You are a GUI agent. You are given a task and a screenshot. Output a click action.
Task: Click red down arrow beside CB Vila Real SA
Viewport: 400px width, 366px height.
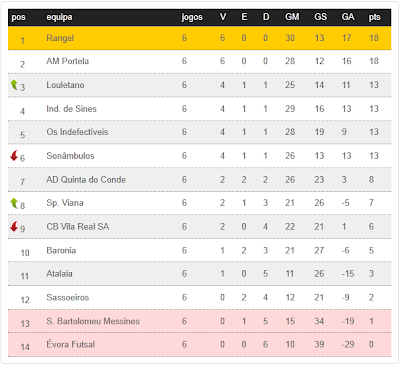click(14, 226)
